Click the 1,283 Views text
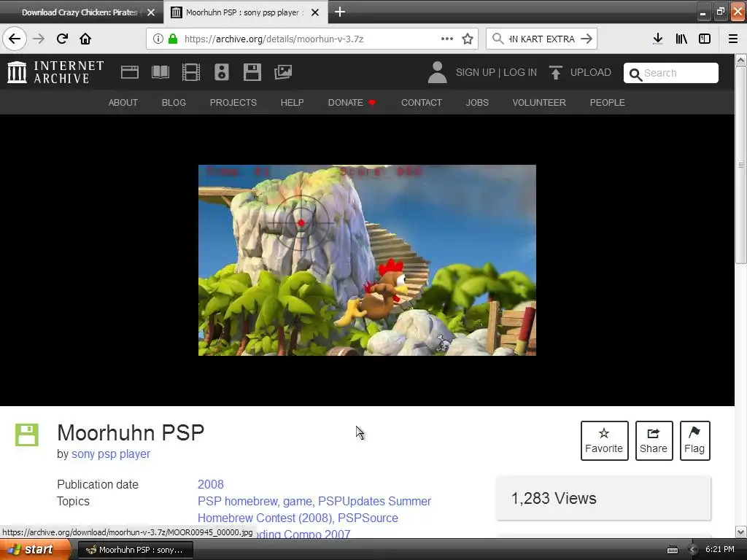This screenshot has height=560, width=747. tap(554, 498)
